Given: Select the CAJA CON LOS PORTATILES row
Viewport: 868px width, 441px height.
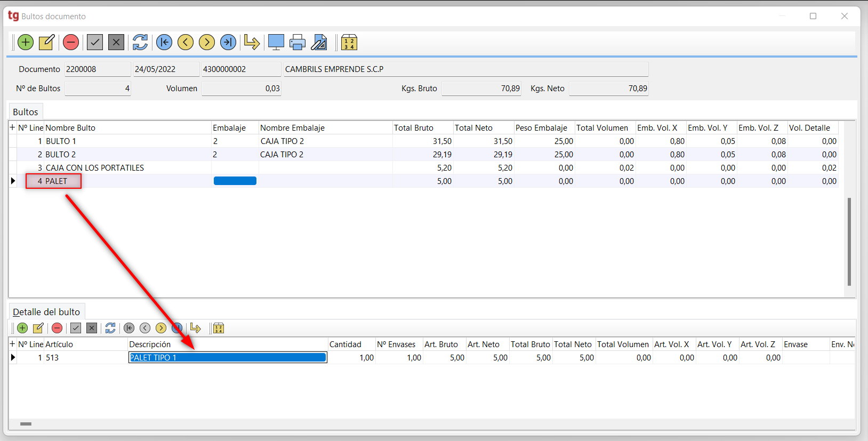Looking at the screenshot, I should 423,168.
